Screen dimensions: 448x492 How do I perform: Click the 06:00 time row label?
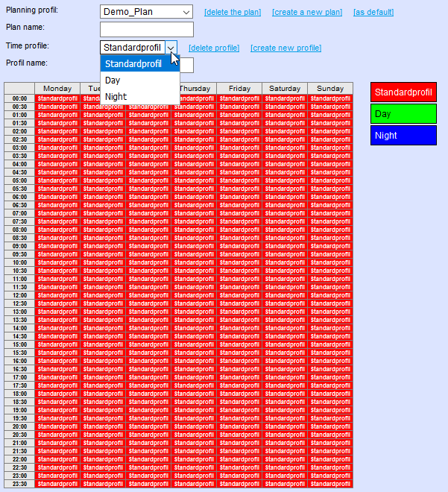pos(19,197)
